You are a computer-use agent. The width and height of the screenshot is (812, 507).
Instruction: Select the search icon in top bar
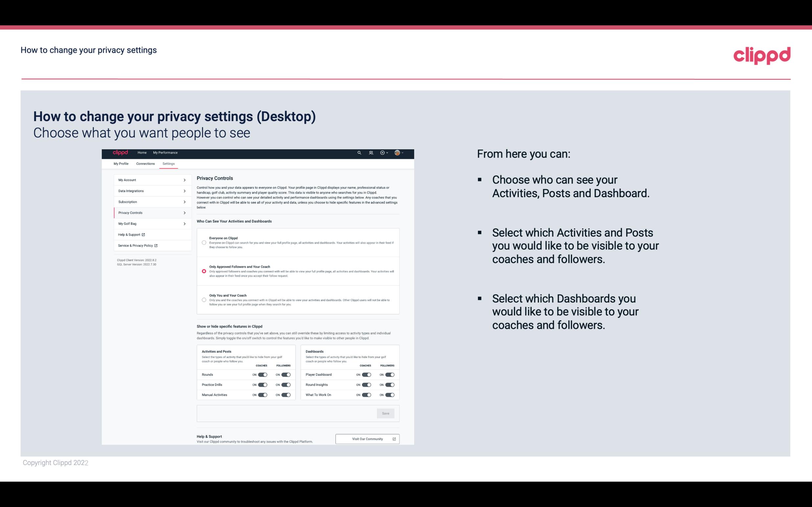pos(359,153)
